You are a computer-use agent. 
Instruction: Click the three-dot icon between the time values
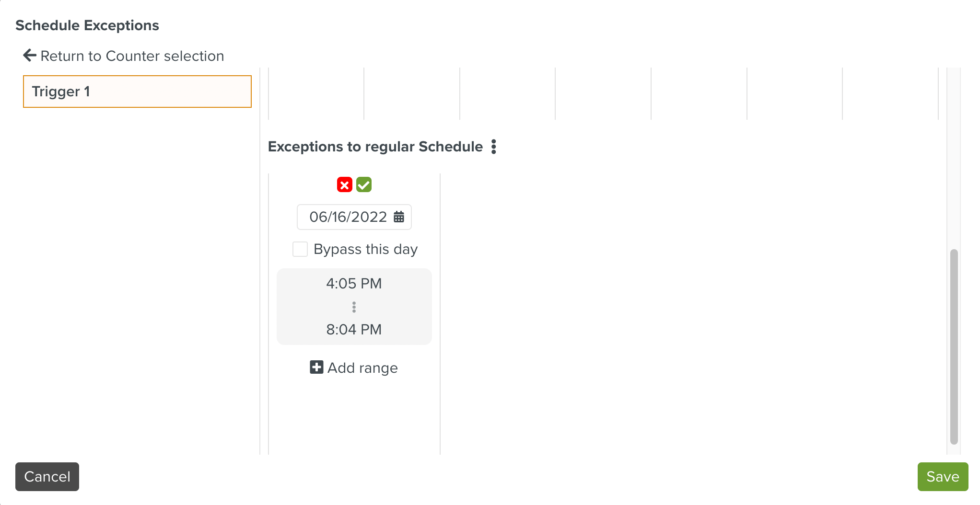[x=354, y=307]
